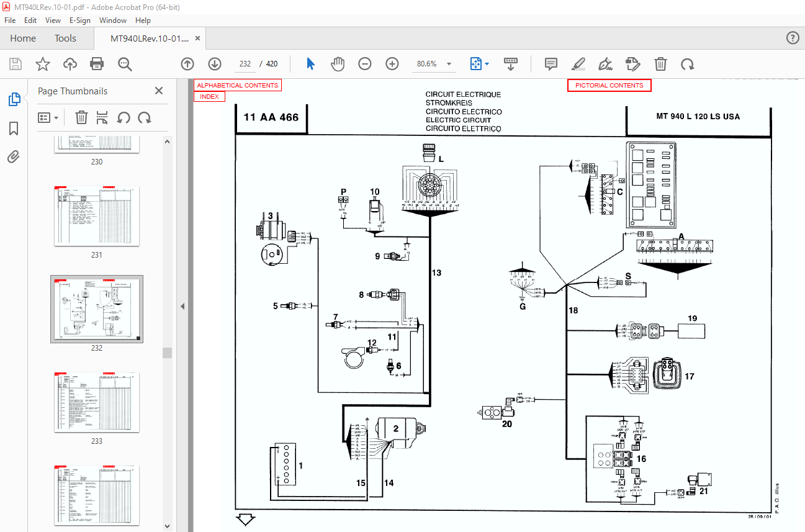Open the Window menu

point(113,20)
